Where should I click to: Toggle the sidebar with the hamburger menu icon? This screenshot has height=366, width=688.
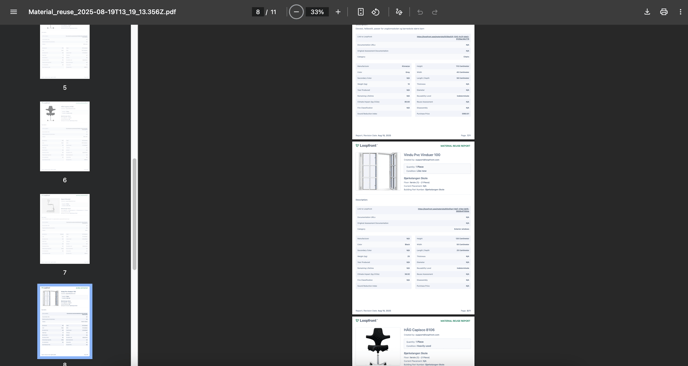(14, 12)
